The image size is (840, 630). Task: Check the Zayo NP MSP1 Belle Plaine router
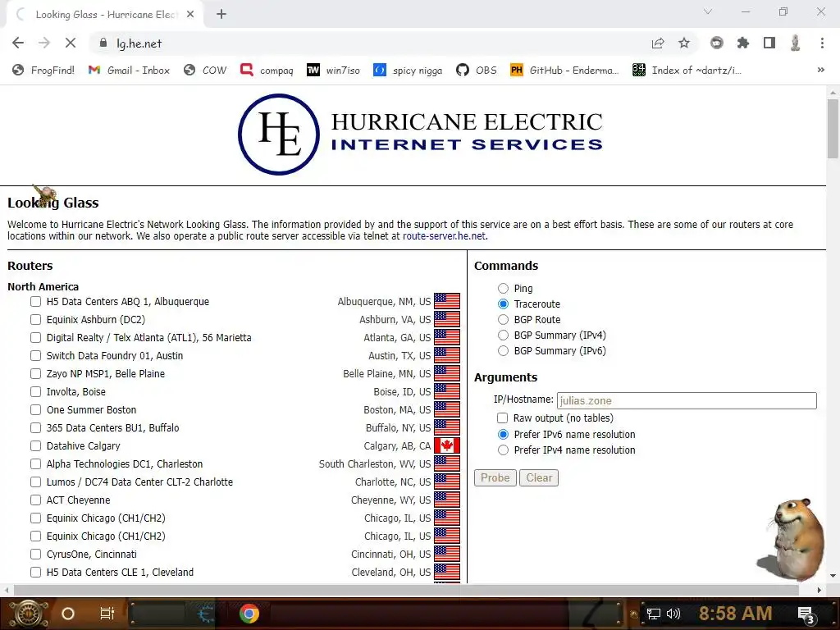(35, 374)
